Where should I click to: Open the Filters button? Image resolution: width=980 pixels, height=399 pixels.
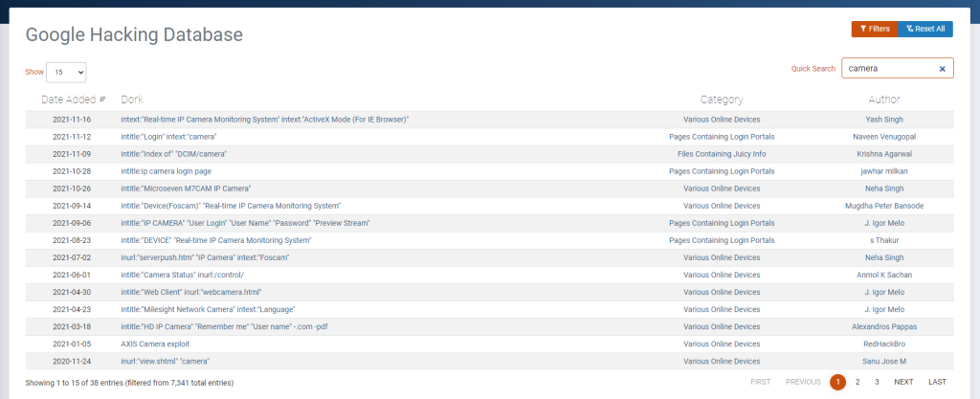[x=875, y=29]
